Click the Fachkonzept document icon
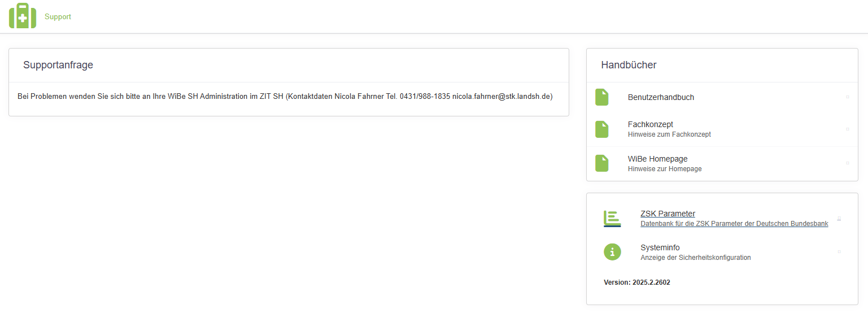 tap(602, 129)
